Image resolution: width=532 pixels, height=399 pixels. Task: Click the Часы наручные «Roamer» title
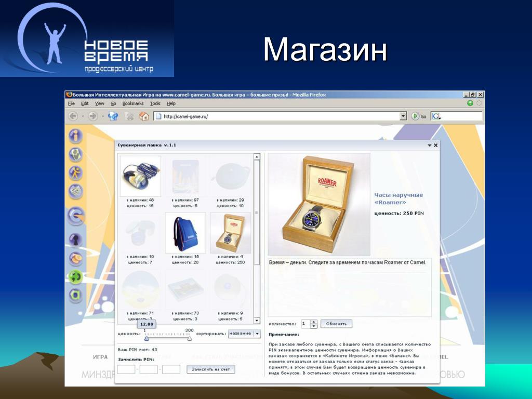click(398, 199)
